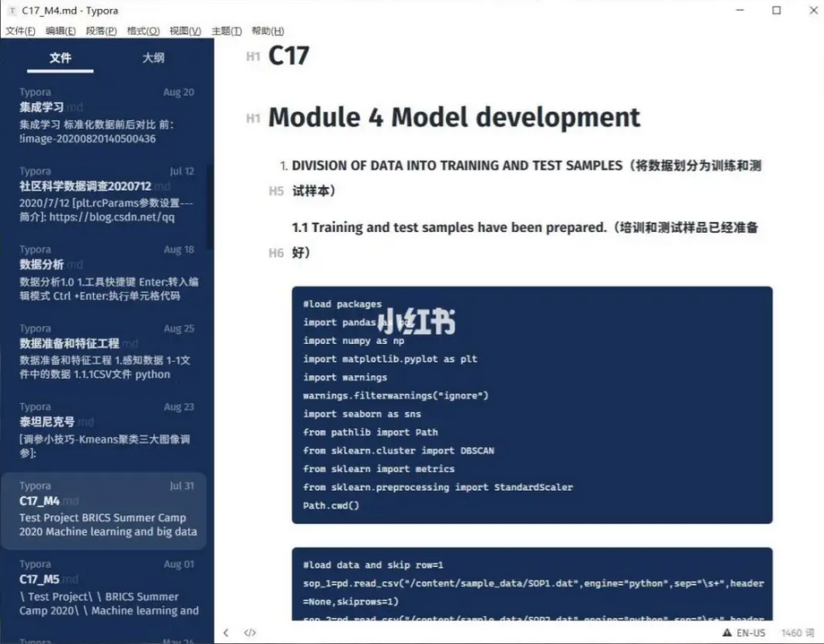Click the StandardScaler import line
The height and width of the screenshot is (644, 824).
point(438,487)
